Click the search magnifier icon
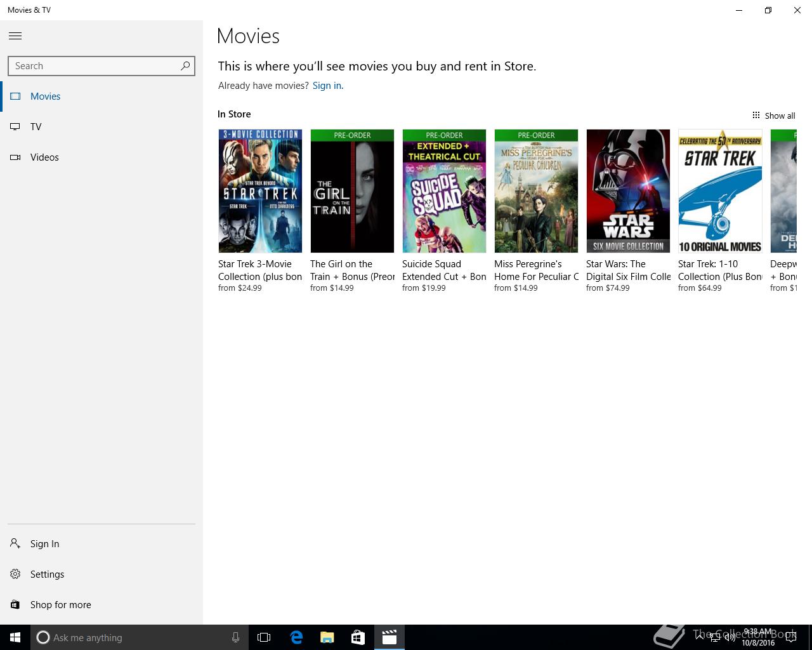Viewport: 812px width, 650px height. pos(185,65)
